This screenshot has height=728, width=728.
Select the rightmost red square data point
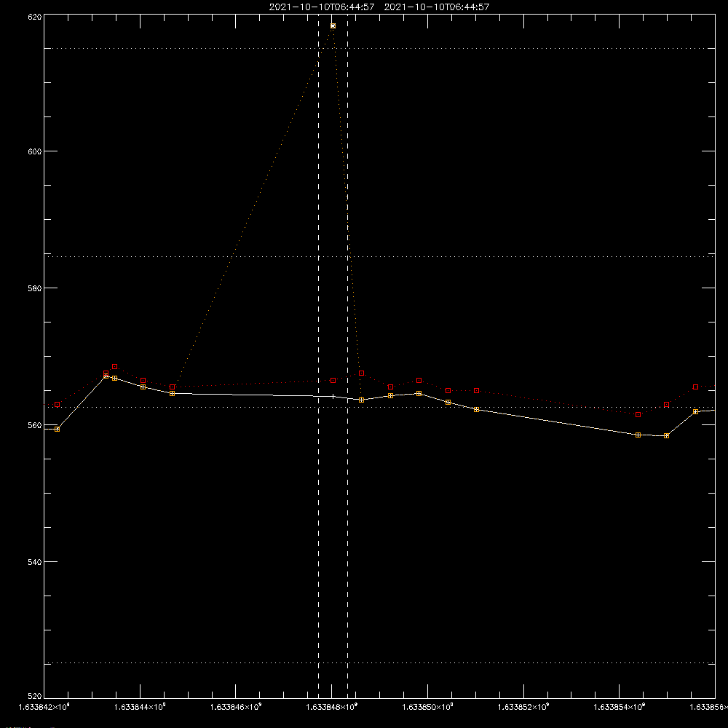695,387
